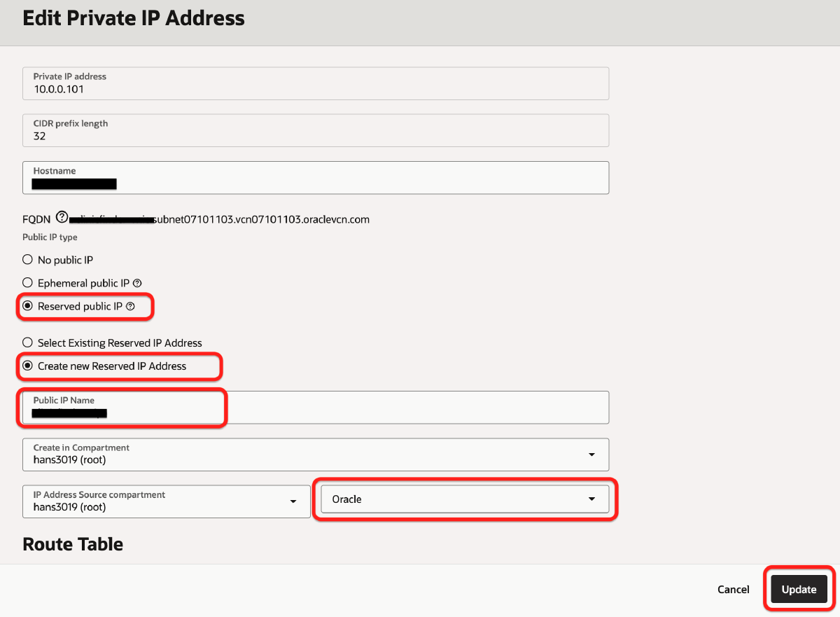This screenshot has height=617, width=840.
Task: Click the CIDR prefix length field
Action: (x=316, y=130)
